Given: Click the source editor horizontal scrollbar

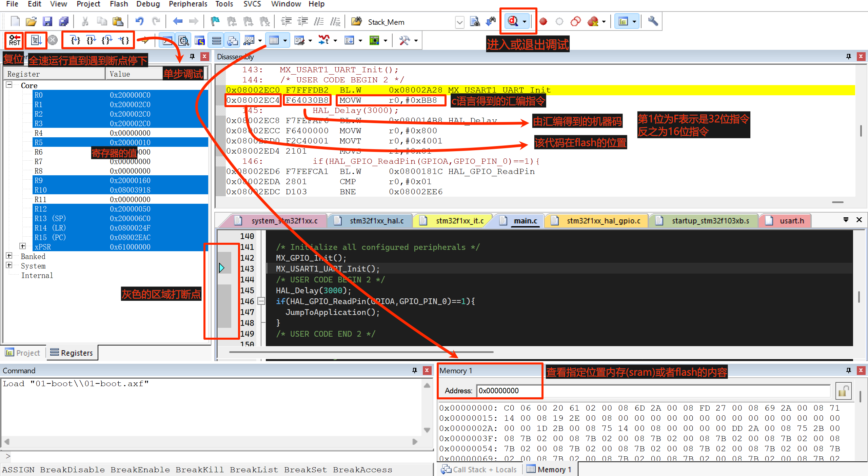Looking at the screenshot, I should click(361, 352).
